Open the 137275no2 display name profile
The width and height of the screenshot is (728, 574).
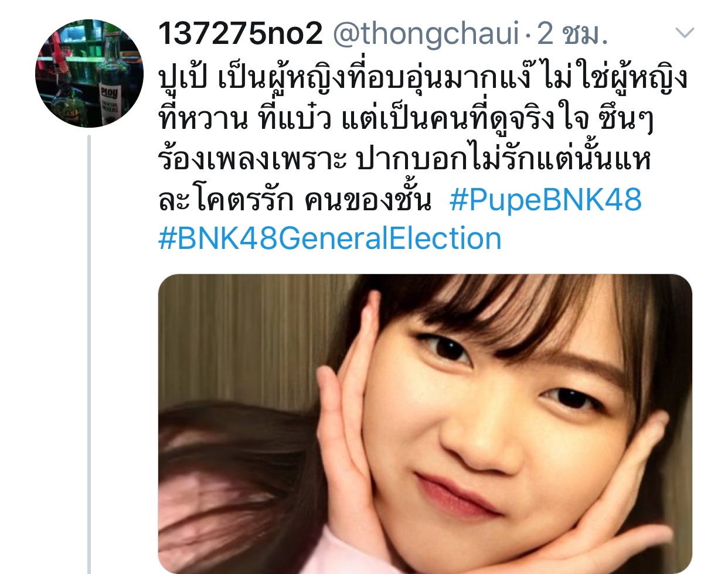tap(240, 33)
